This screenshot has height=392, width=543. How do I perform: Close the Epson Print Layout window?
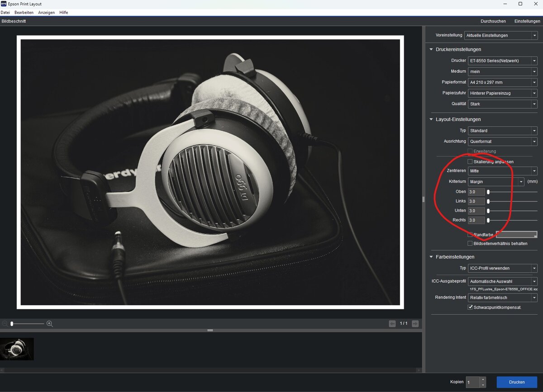click(x=535, y=4)
